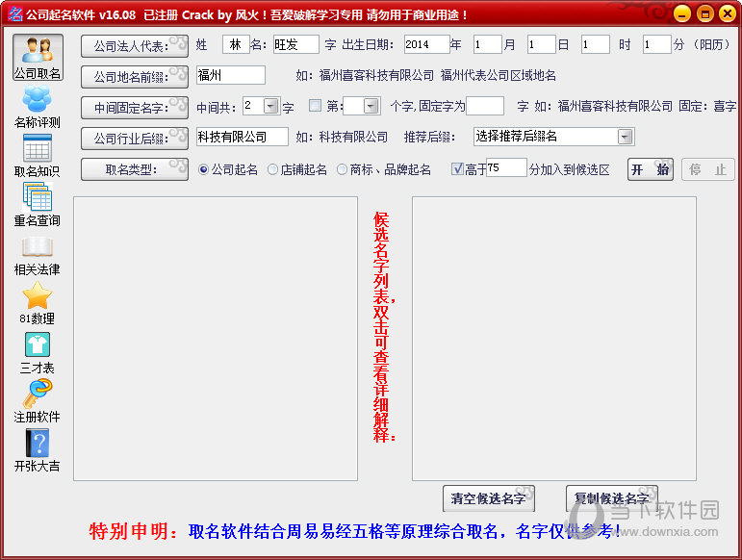
Task: Click the （阳历） label
Action: 712,45
